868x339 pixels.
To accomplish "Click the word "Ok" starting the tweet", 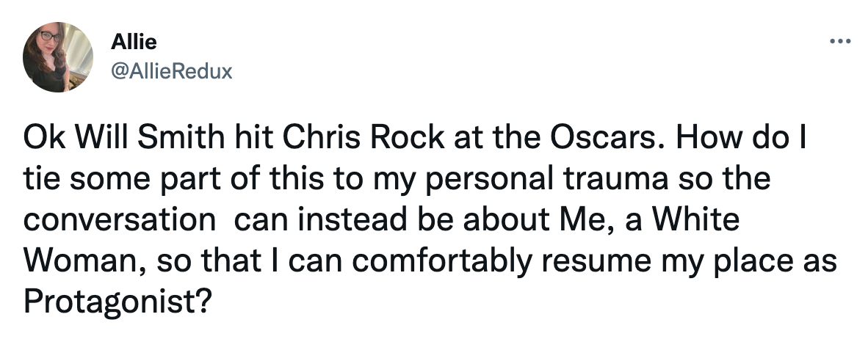I will click(39, 139).
